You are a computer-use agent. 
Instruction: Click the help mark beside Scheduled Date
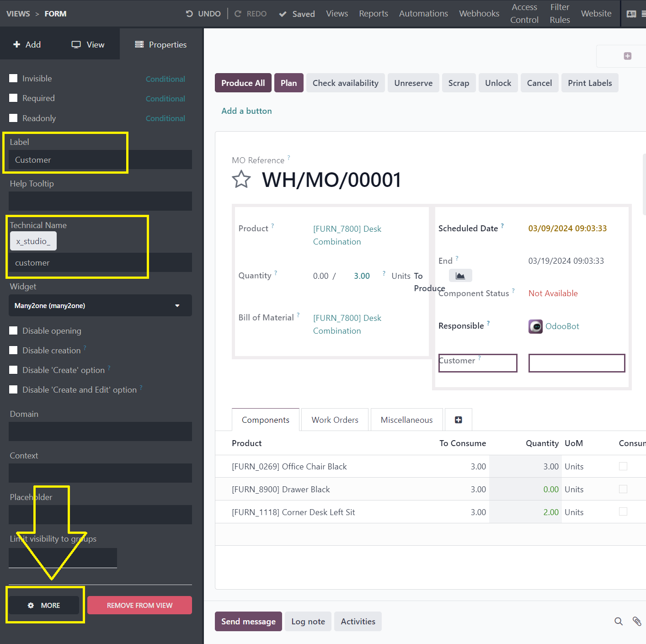[502, 226]
